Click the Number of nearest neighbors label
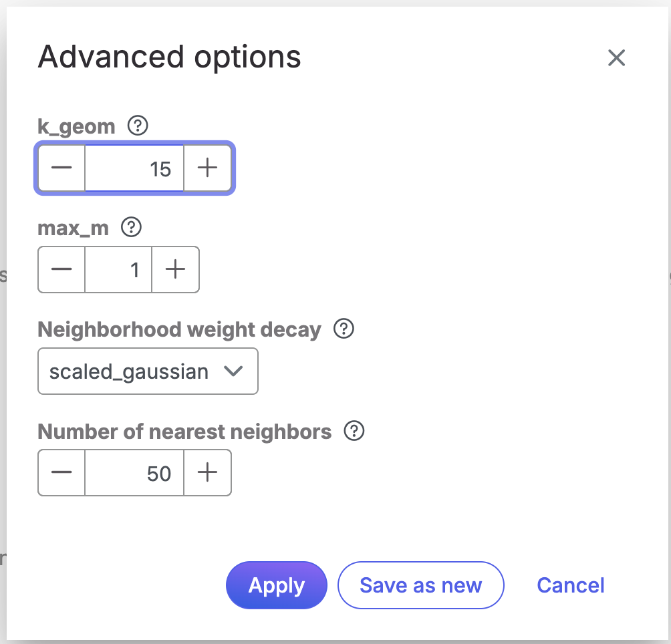Screen dimensions: 671x644 click(184, 432)
